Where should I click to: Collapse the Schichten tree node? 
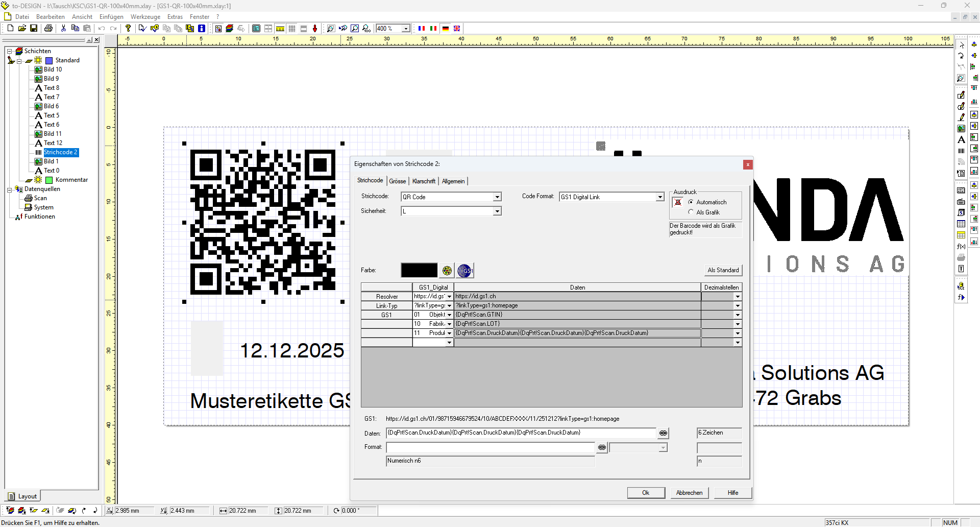click(x=9, y=51)
